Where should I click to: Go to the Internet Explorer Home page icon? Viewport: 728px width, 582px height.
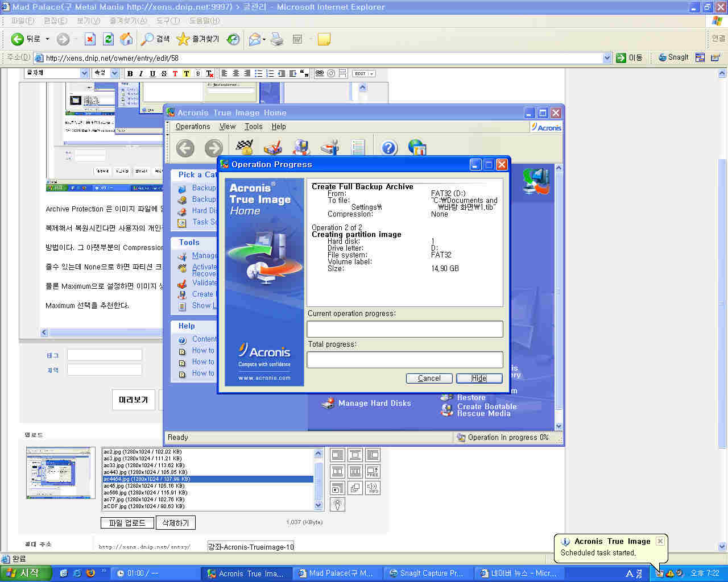click(x=126, y=39)
